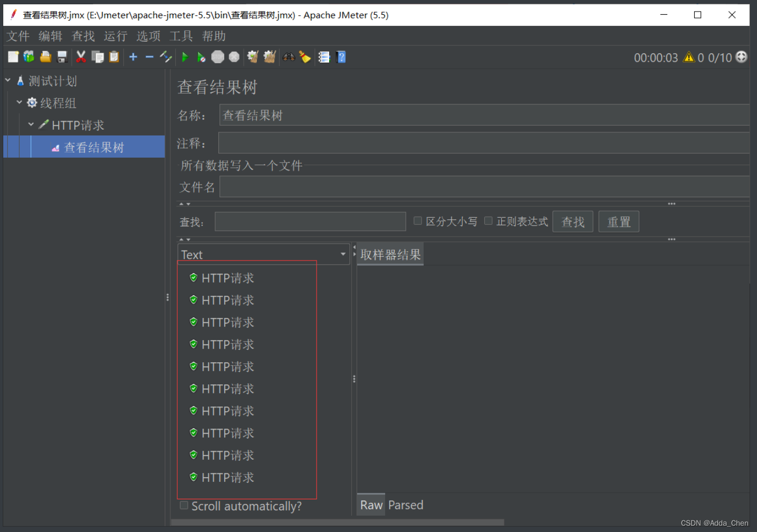Select 测试计划 in the tree
The width and height of the screenshot is (757, 532).
pos(53,81)
